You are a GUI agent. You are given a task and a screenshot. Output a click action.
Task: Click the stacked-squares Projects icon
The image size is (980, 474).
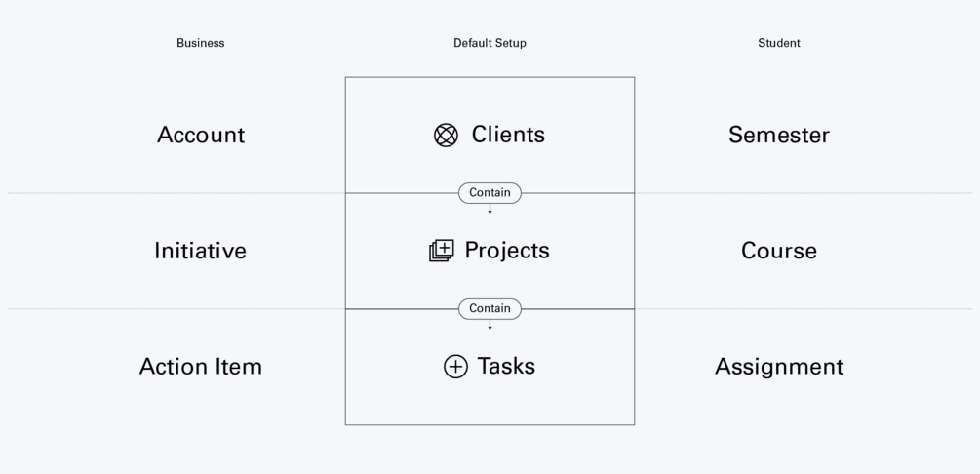pos(442,251)
